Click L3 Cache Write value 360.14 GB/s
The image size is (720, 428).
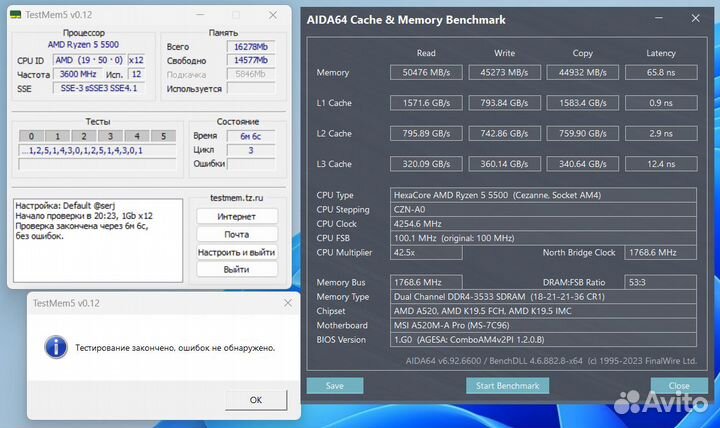click(x=505, y=164)
